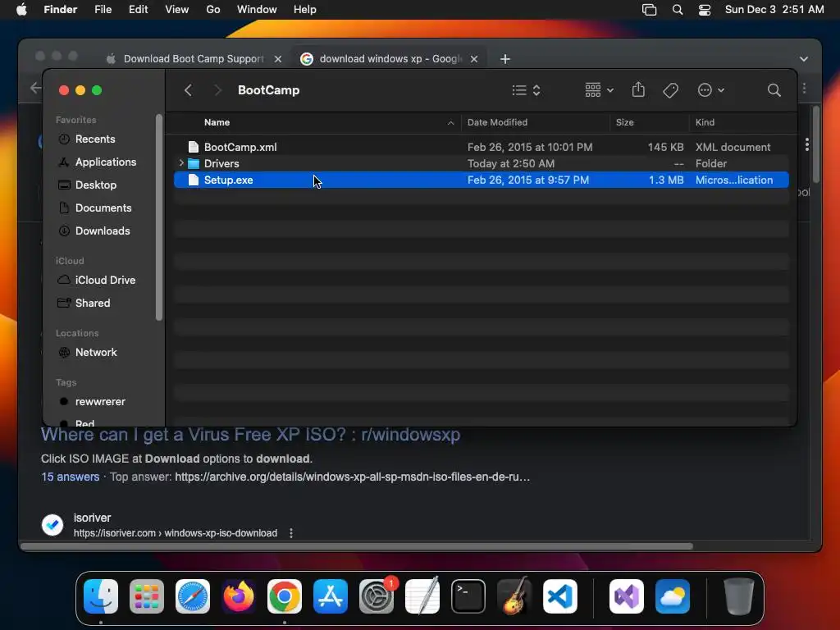
Task: Click the Share icon in Finder toolbar
Action: (x=638, y=89)
